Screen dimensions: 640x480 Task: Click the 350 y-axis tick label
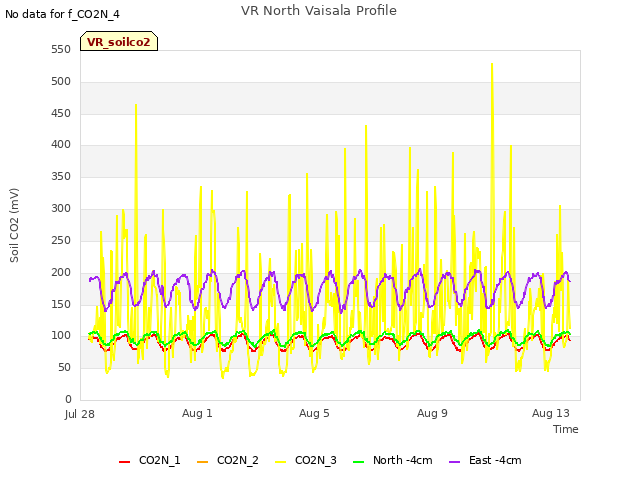(61, 177)
